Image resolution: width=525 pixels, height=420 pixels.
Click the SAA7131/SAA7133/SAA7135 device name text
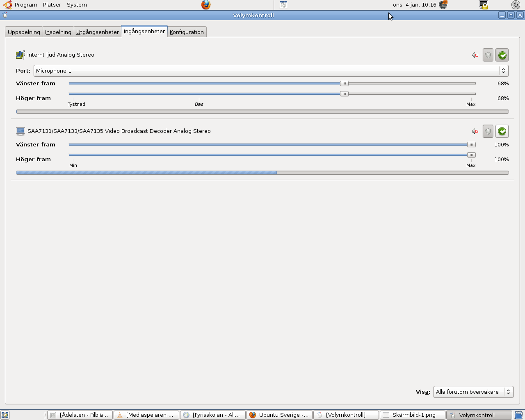click(x=119, y=131)
